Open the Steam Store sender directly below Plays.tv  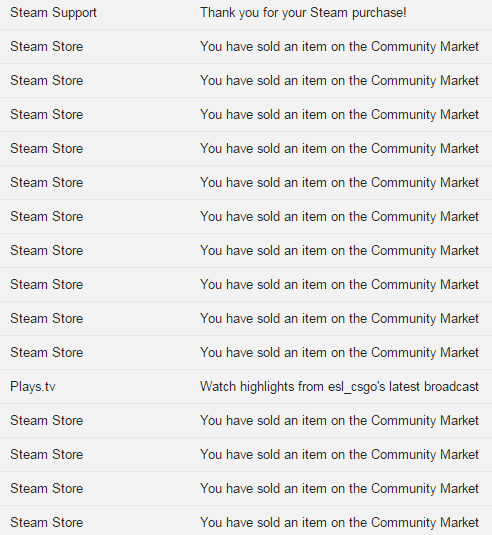pos(47,420)
